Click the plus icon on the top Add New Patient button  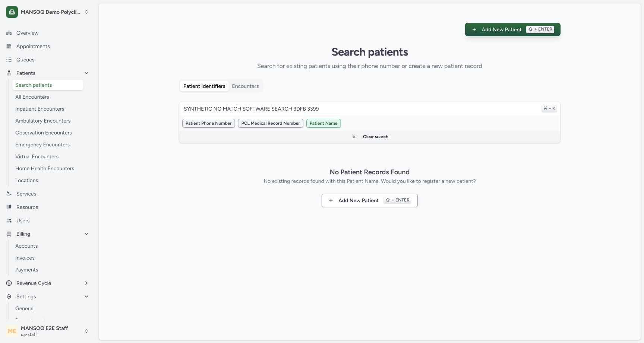click(x=474, y=29)
